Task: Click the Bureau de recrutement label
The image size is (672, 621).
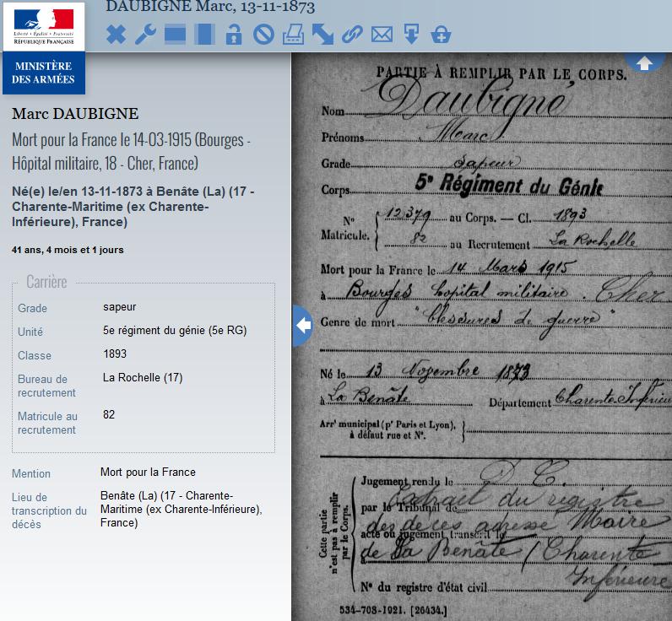Action: [x=46, y=386]
